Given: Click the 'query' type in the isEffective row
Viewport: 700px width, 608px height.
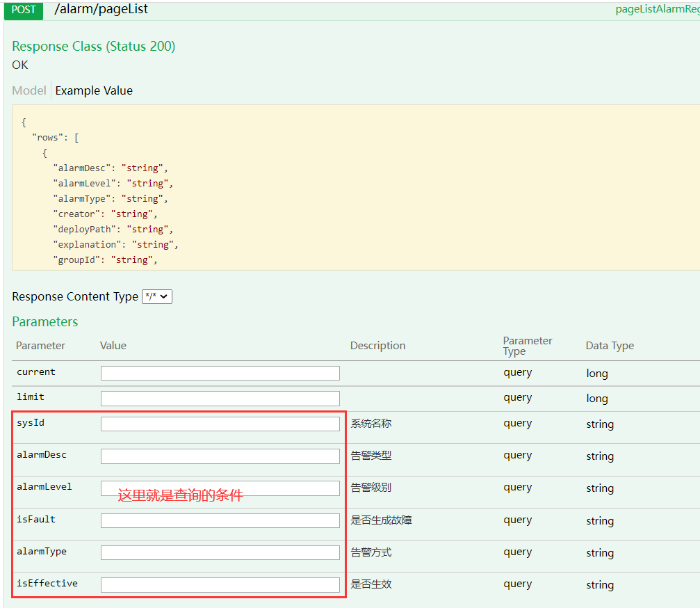Looking at the screenshot, I should tap(518, 585).
